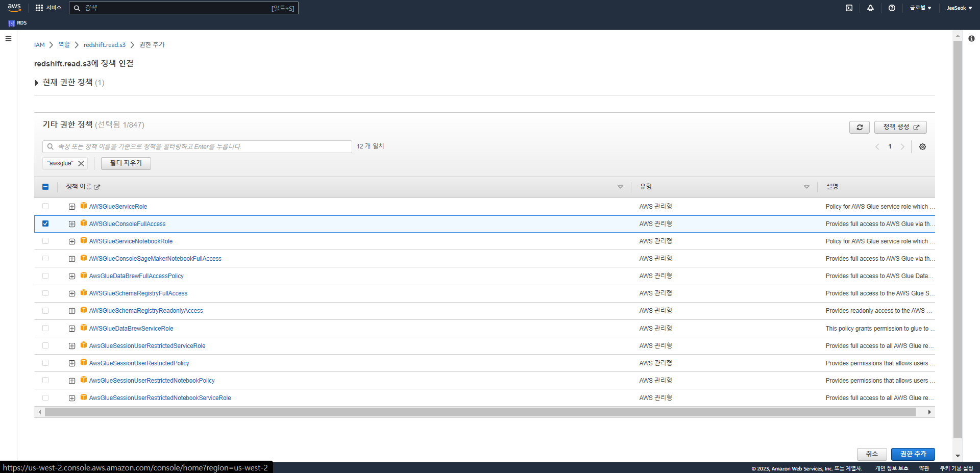Expand AWSGlueConsoleFullAccess policy details

[72, 224]
